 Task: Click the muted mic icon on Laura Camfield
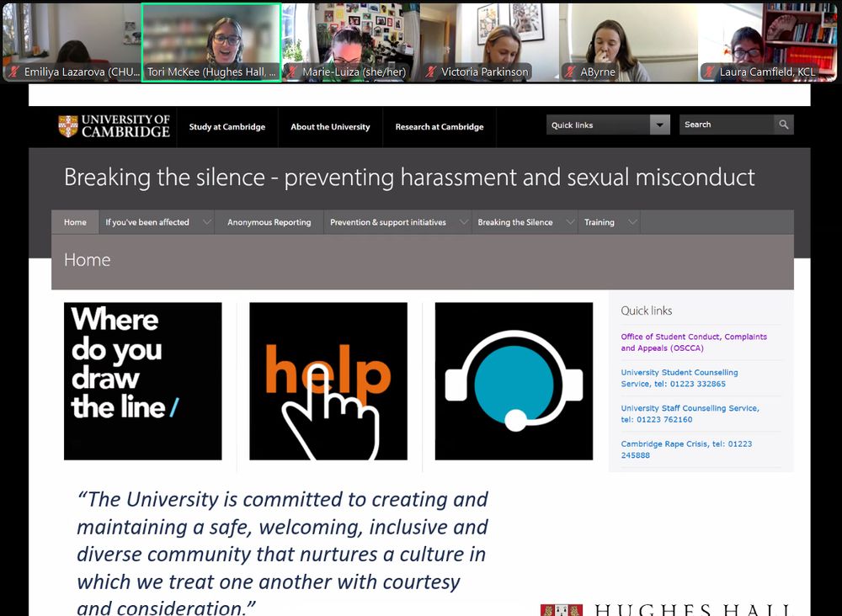point(709,72)
